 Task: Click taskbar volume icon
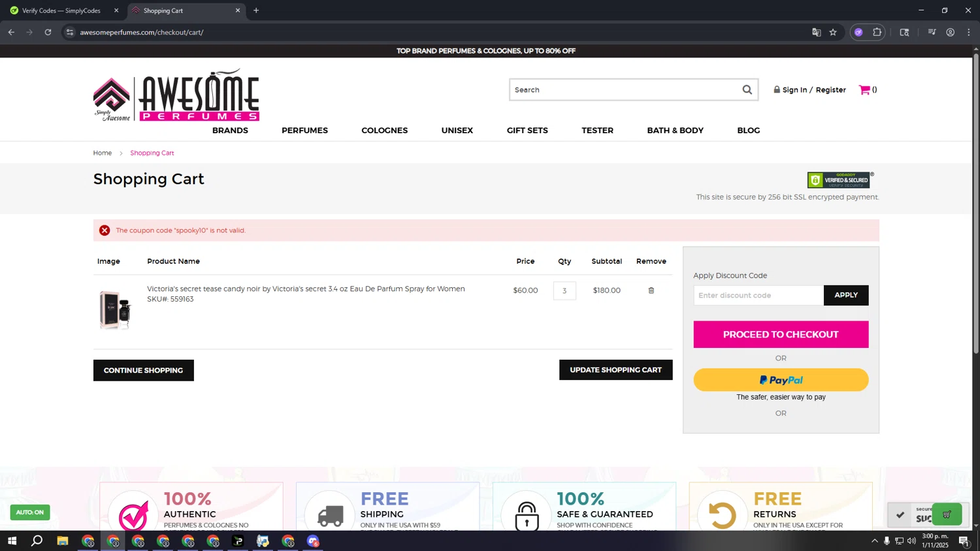911,541
